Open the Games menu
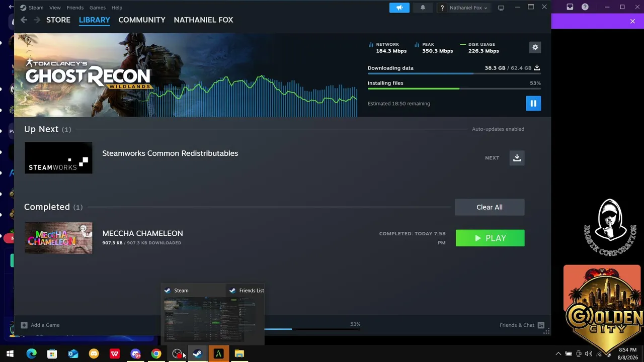Screen dimensions: 644x362 (97, 8)
